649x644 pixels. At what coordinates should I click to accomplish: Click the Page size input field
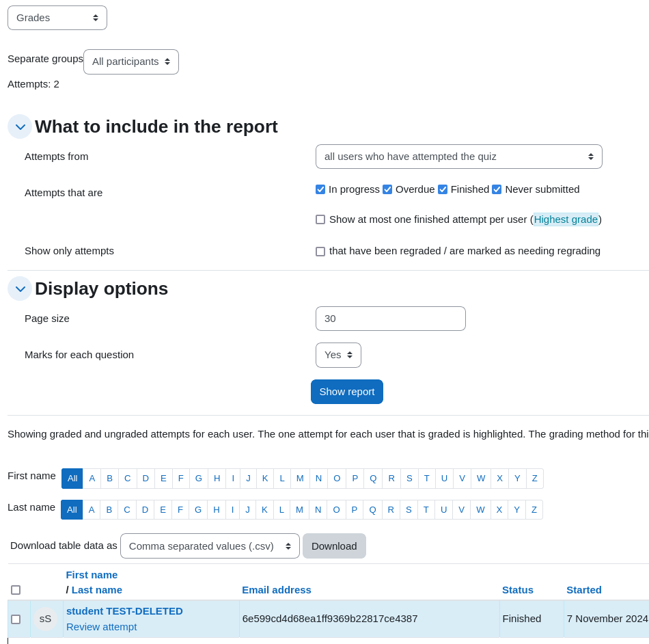point(390,319)
